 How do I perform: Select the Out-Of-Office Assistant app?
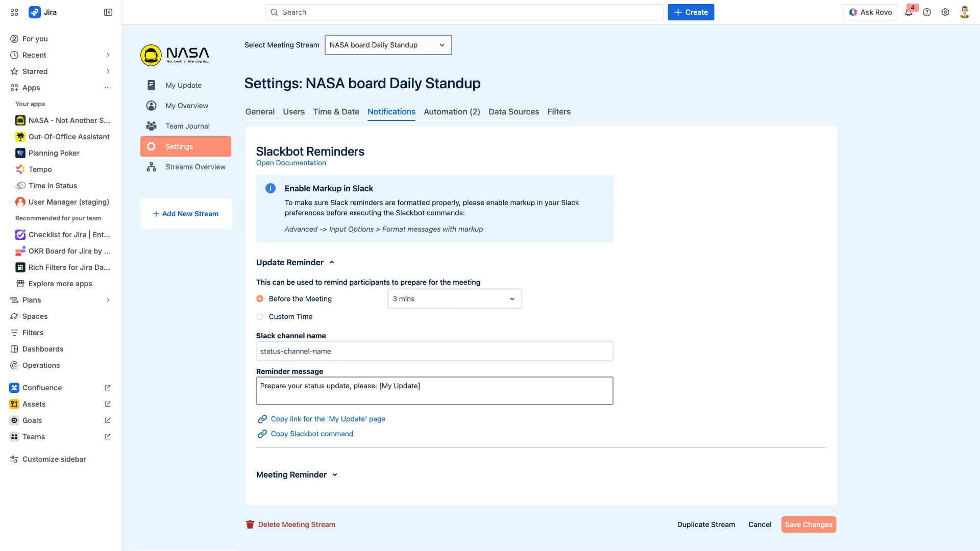coord(69,137)
